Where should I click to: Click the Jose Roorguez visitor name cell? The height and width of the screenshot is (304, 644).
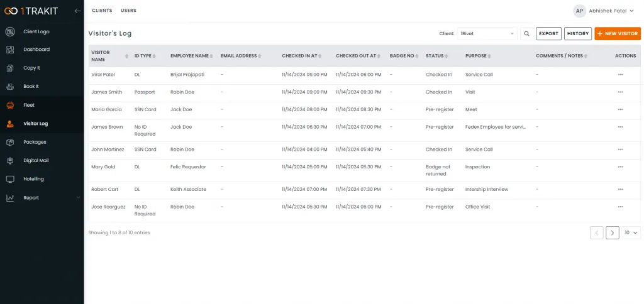(x=108, y=207)
